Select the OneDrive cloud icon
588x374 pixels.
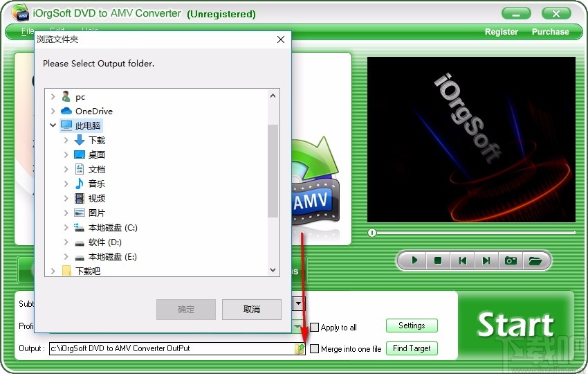66,111
